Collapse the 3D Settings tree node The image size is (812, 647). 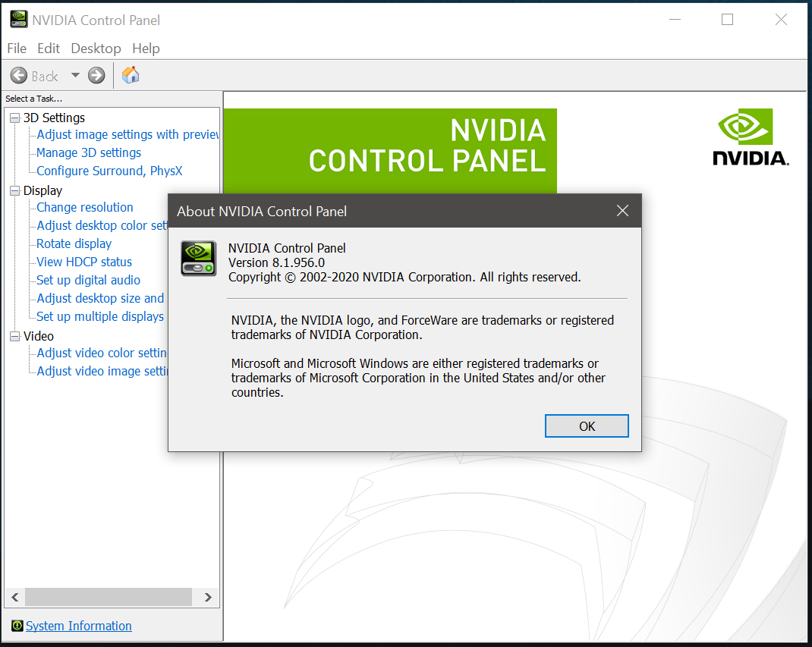coord(15,118)
